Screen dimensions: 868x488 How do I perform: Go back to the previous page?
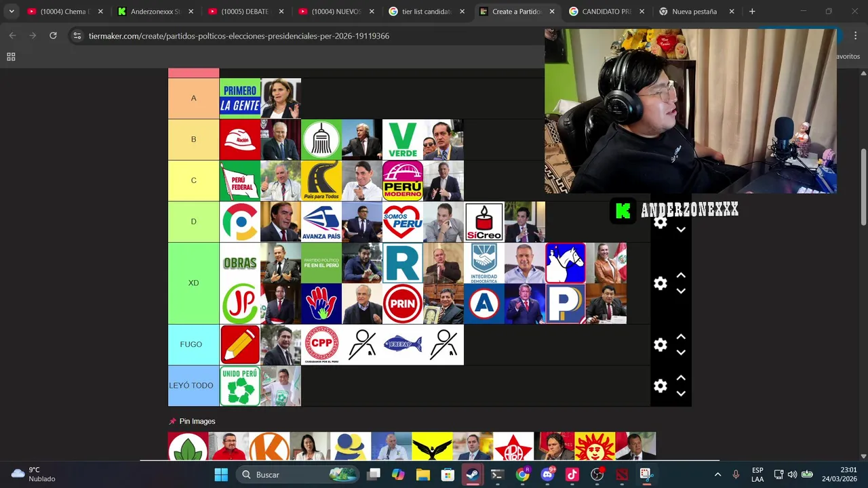(12, 35)
